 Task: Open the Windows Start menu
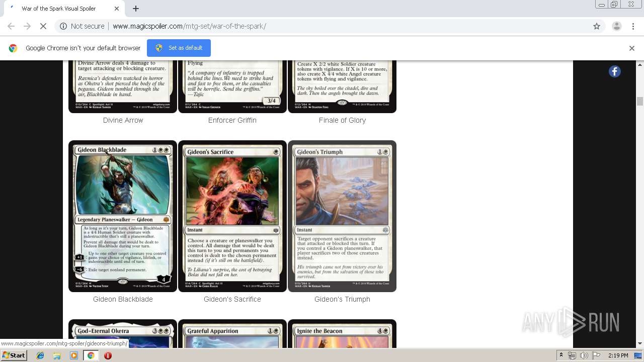[x=14, y=355]
